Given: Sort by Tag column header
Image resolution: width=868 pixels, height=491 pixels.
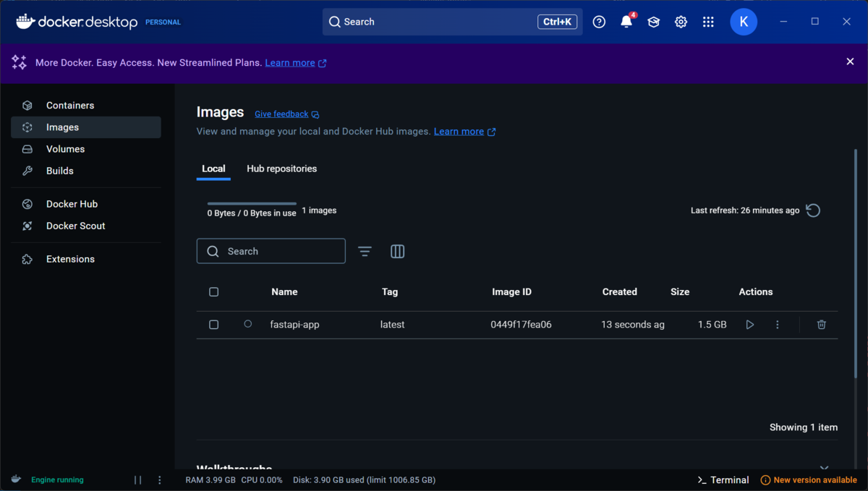Looking at the screenshot, I should 390,292.
